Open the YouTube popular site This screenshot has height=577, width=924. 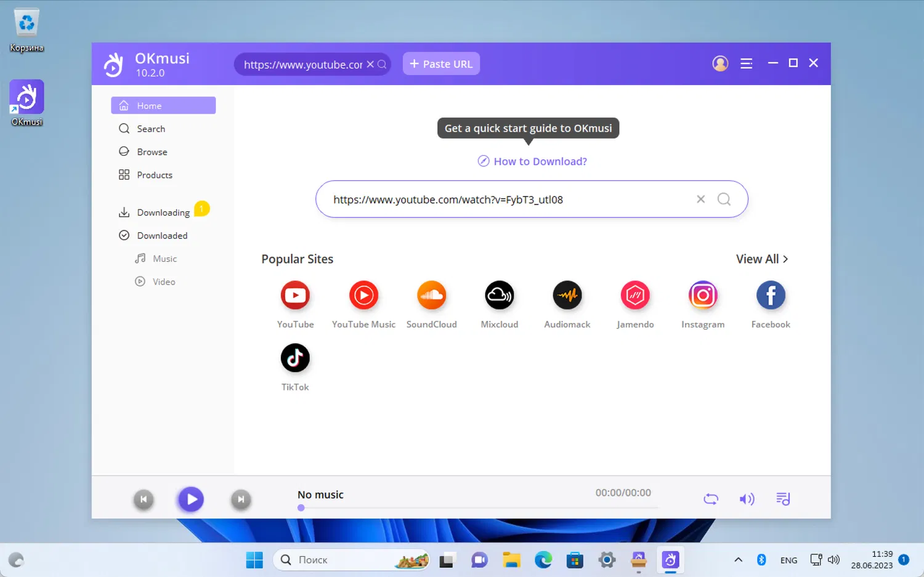point(295,296)
